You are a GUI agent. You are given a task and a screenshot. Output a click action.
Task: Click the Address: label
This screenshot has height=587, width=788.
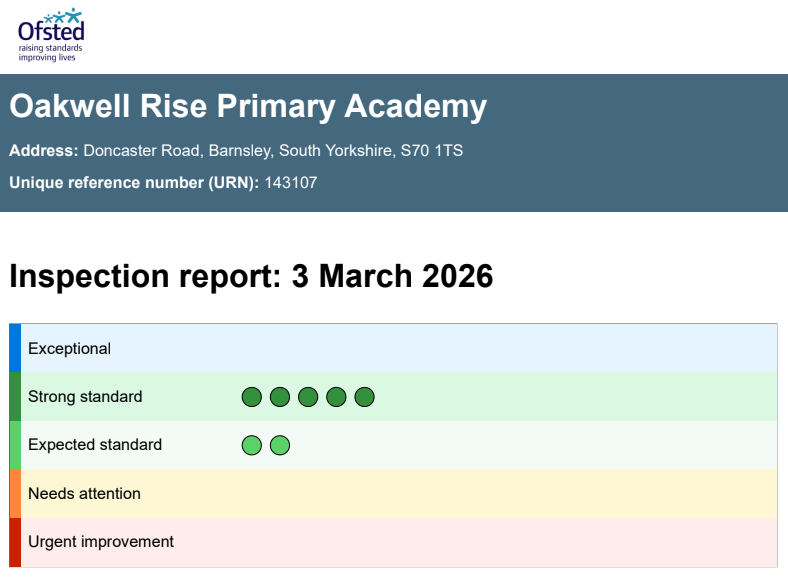(x=44, y=150)
